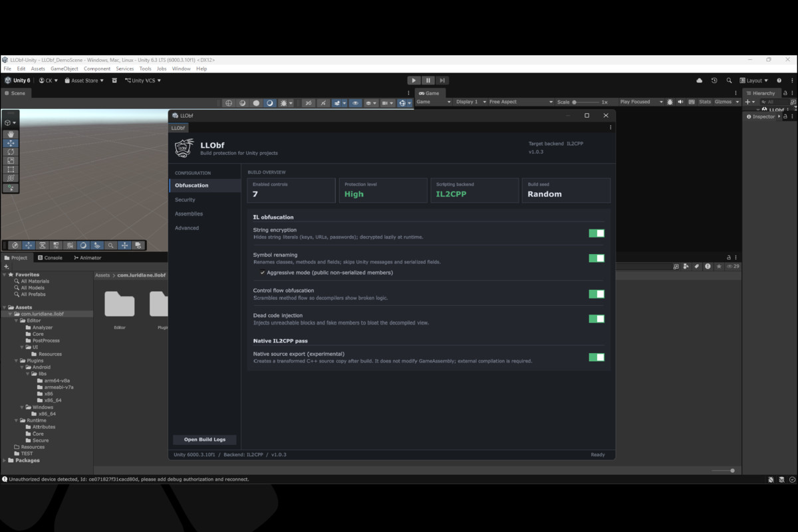Click the Step frame button

click(x=442, y=80)
